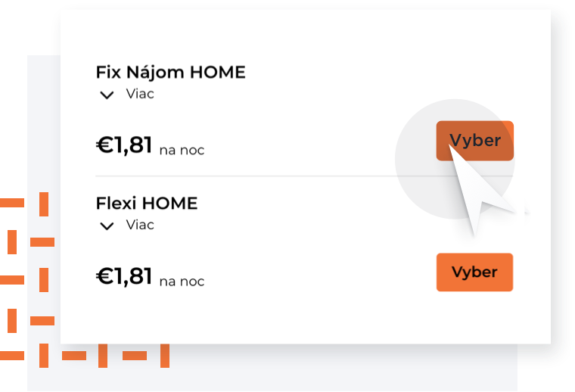
Task: Click the Fix Nájom HOME heading
Action: tap(170, 72)
